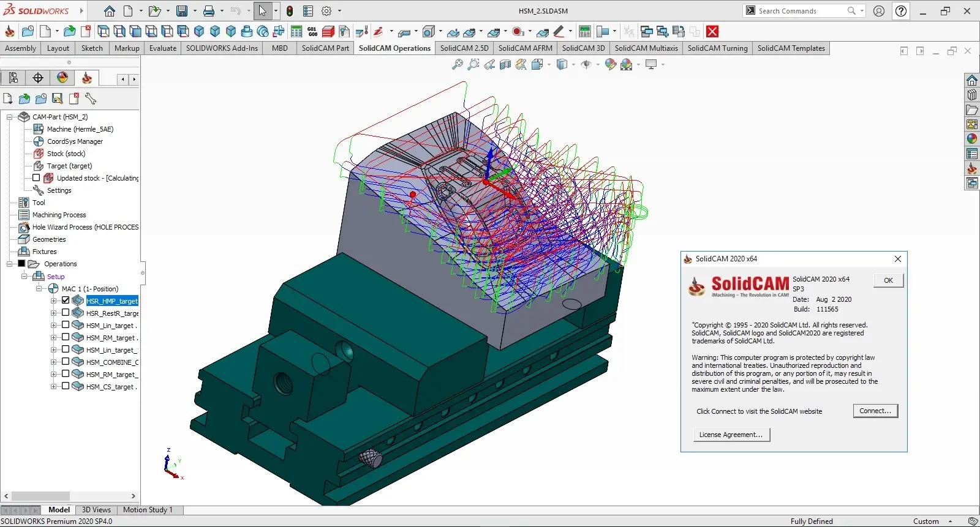980x527 pixels.
Task: Collapse the Setup tree node
Action: (x=24, y=276)
